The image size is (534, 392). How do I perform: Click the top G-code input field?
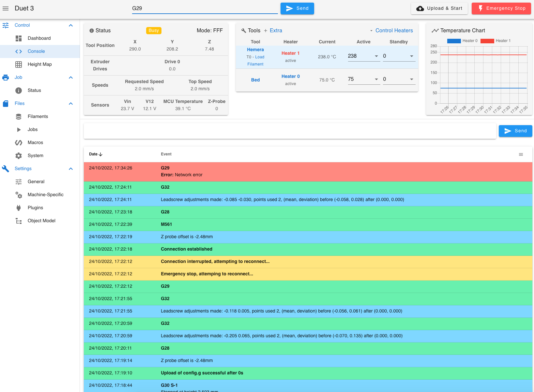coord(205,8)
